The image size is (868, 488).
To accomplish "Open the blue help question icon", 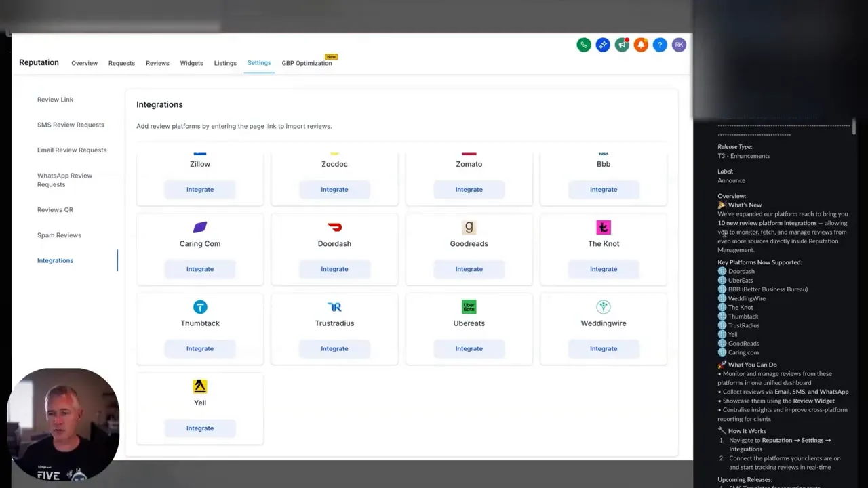I will [x=660, y=45].
